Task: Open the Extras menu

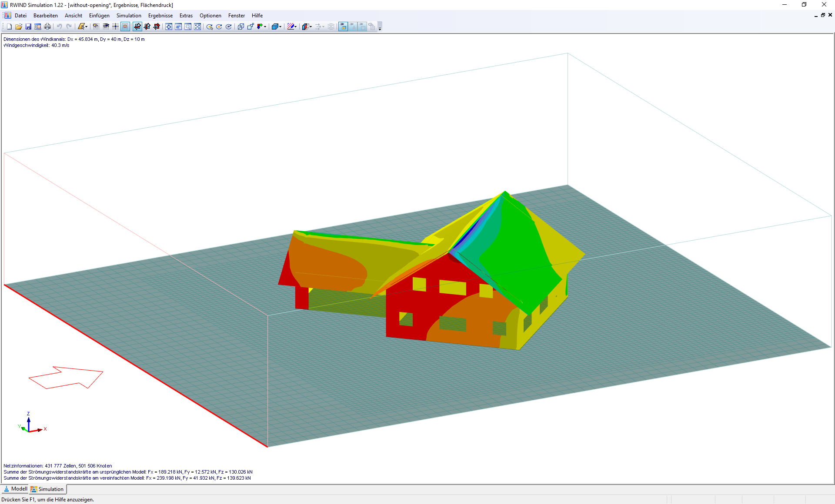Action: pyautogui.click(x=186, y=16)
